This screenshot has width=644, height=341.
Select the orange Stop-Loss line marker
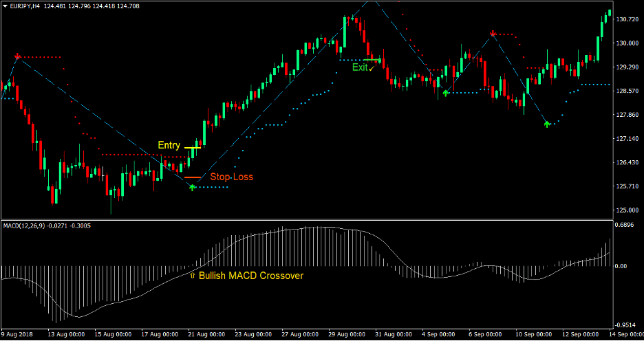point(192,177)
